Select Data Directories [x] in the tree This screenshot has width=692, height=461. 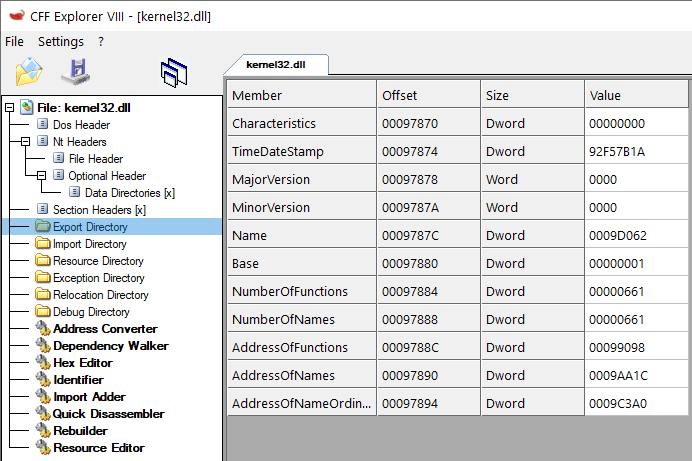130,193
